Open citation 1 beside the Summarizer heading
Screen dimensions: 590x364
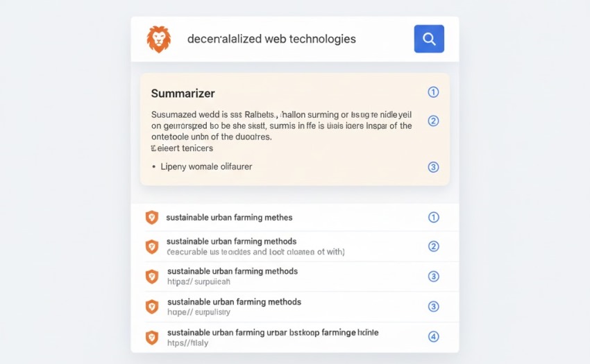433,92
